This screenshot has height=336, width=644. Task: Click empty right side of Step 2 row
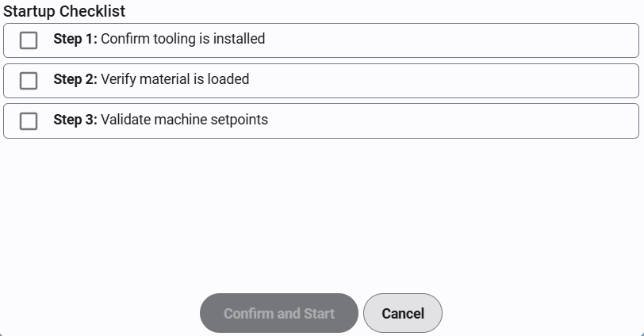tap(476, 80)
